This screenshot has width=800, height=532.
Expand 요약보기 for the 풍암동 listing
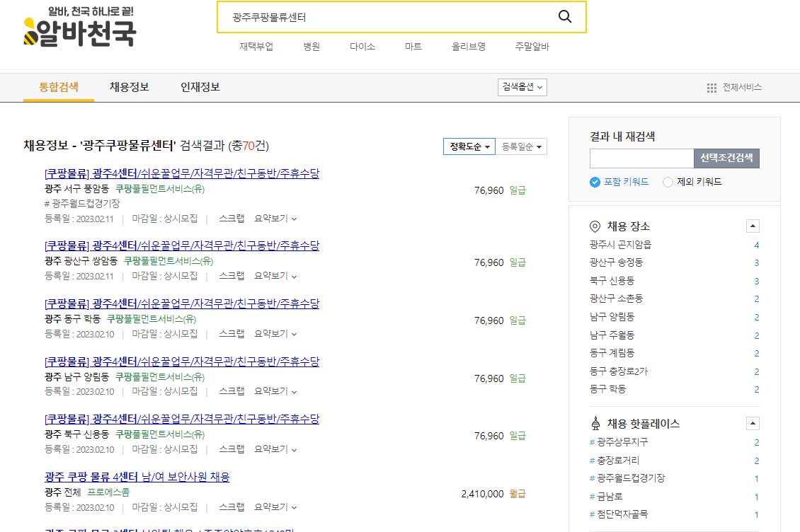coord(275,219)
